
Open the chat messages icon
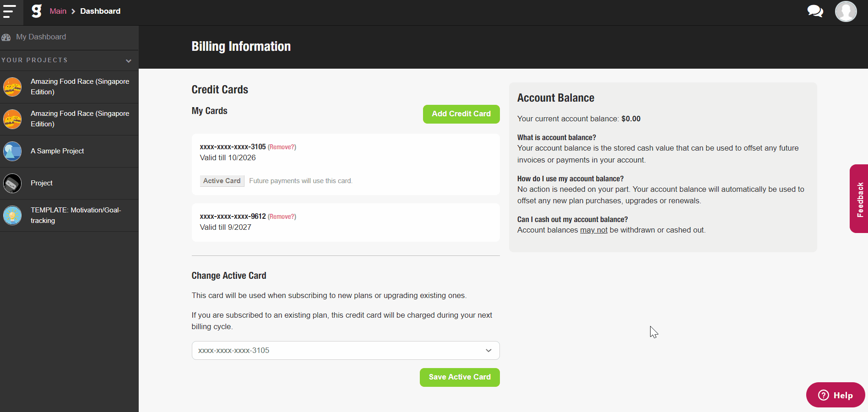coord(815,11)
